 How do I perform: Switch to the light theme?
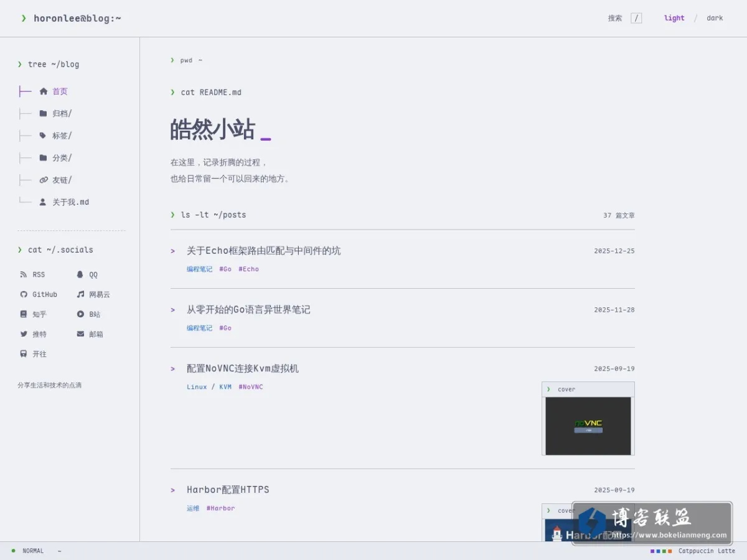674,18
